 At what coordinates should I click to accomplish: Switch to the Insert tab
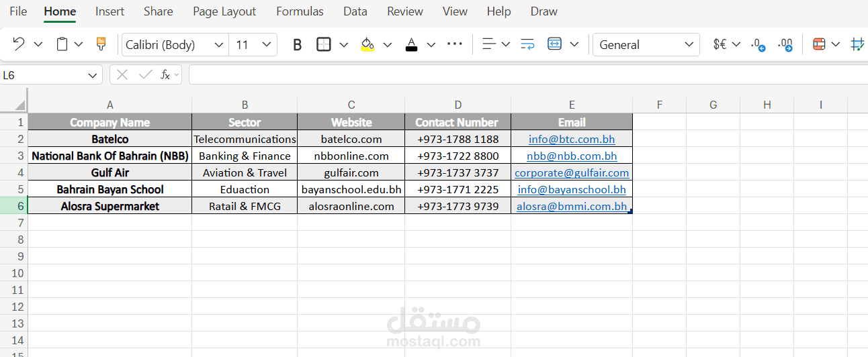pos(110,11)
